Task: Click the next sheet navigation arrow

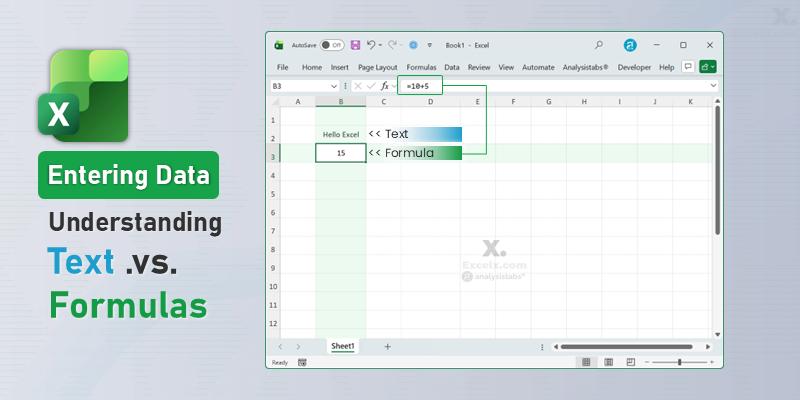Action: 298,347
